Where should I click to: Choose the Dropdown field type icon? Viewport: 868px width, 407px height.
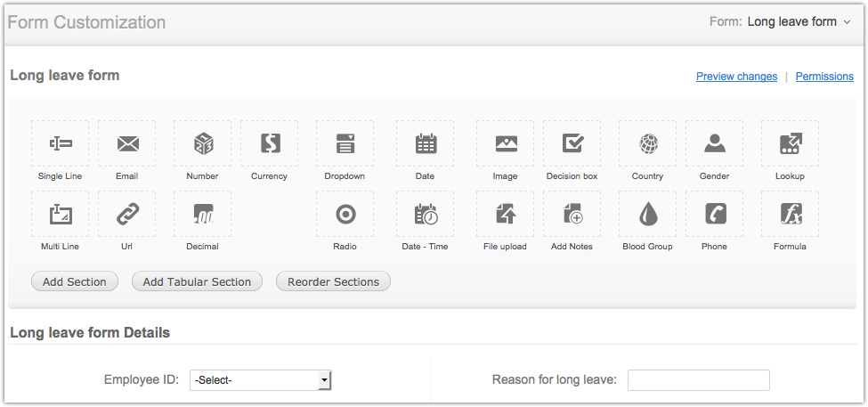click(x=345, y=143)
